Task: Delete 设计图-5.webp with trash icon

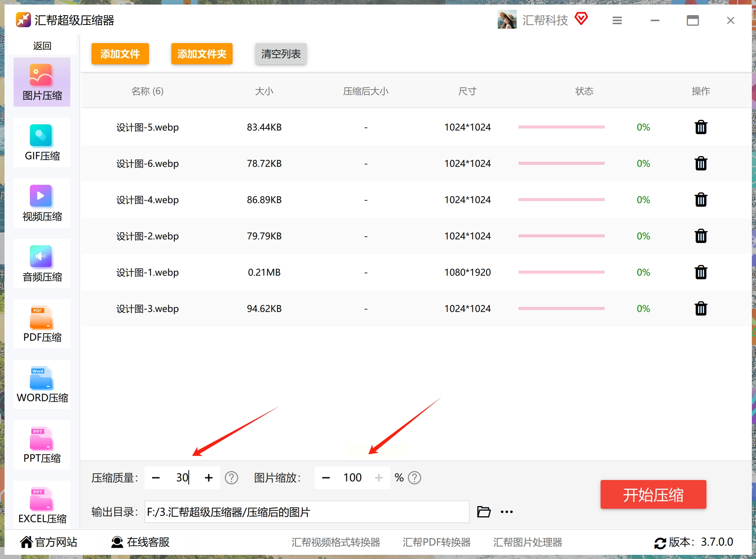Action: pos(700,127)
